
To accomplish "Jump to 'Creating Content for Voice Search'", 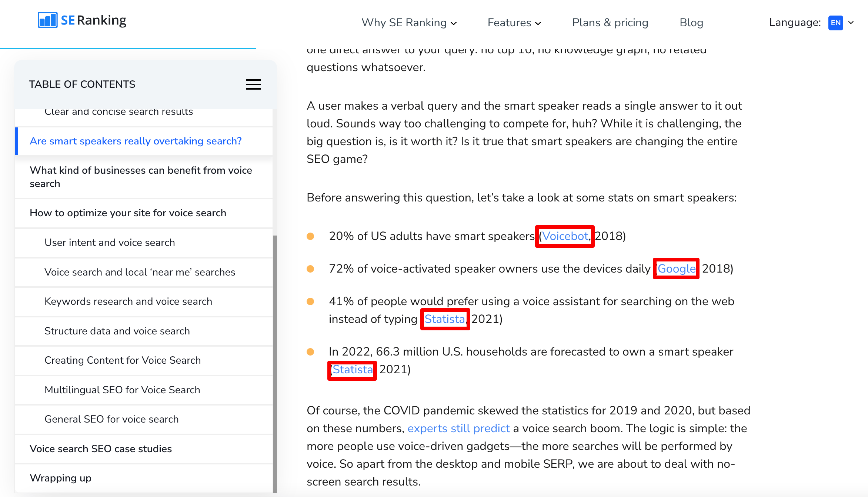I will [144, 360].
